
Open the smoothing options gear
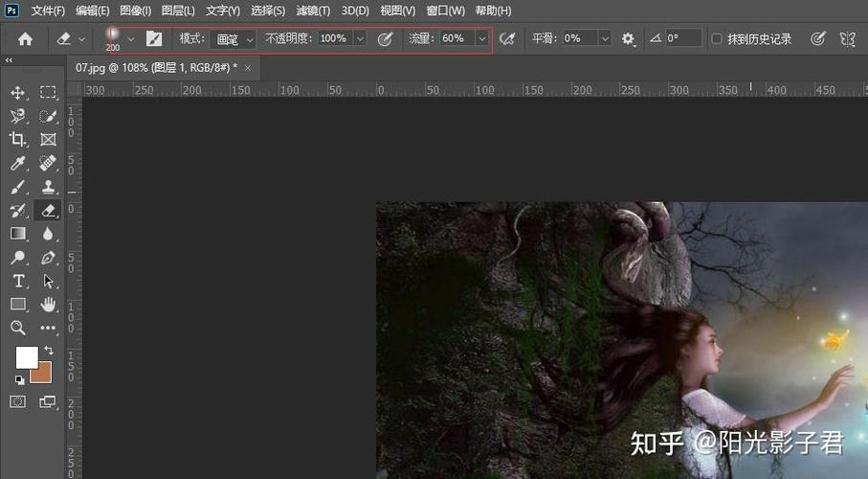click(x=628, y=38)
